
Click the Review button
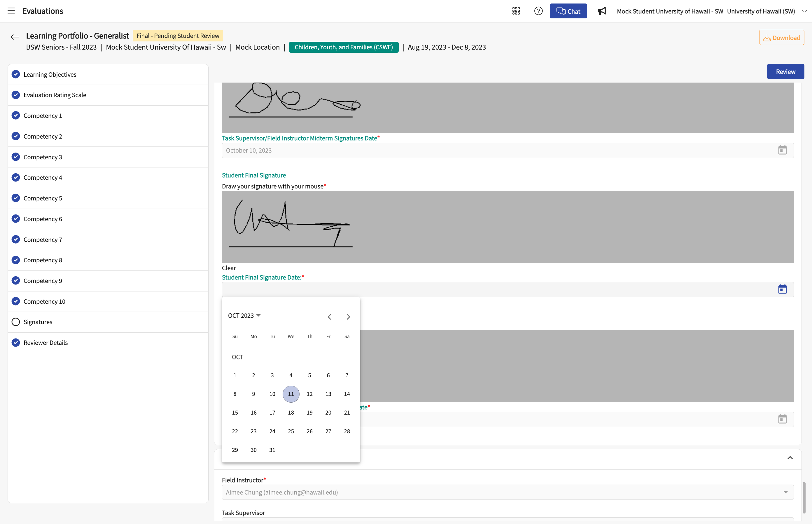pos(785,71)
